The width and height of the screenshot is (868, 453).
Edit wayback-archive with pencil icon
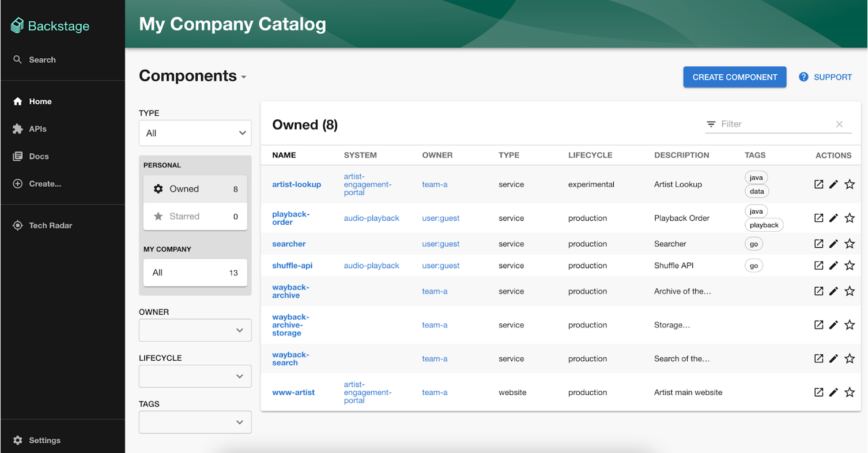(x=833, y=291)
